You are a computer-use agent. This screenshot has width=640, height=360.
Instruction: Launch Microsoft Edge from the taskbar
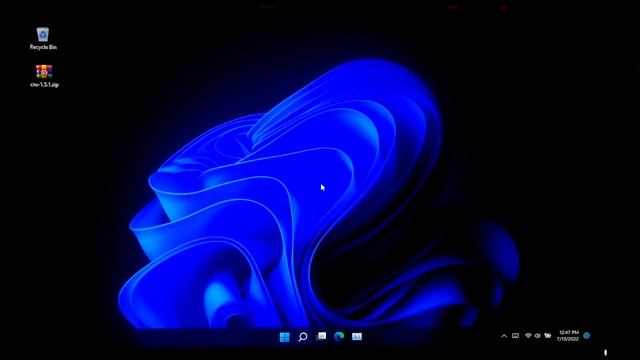pos(339,336)
